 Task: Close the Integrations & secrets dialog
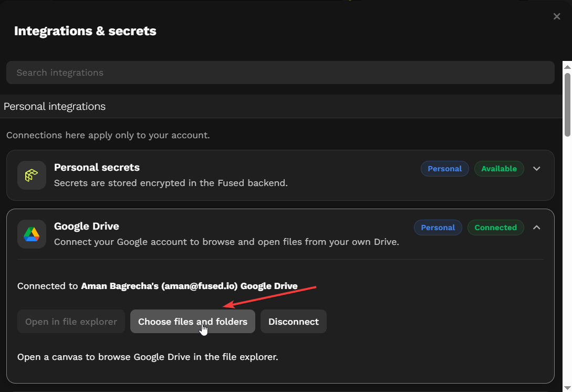556,16
